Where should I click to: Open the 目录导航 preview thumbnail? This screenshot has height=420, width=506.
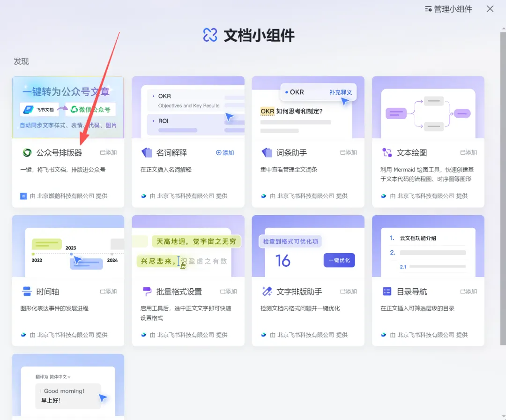click(x=428, y=246)
